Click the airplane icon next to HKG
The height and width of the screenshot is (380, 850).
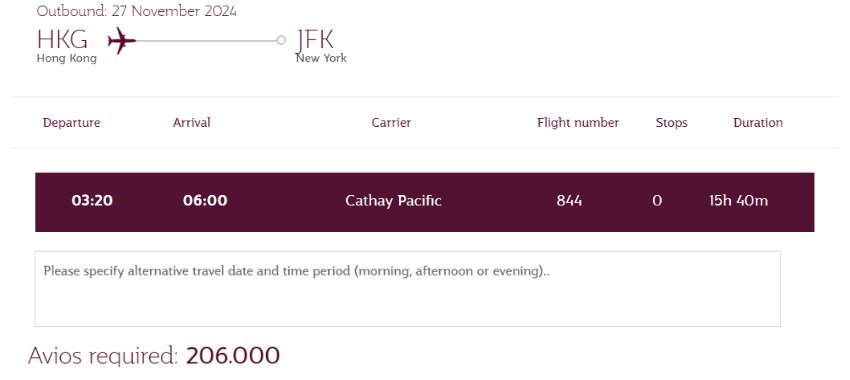[x=121, y=41]
